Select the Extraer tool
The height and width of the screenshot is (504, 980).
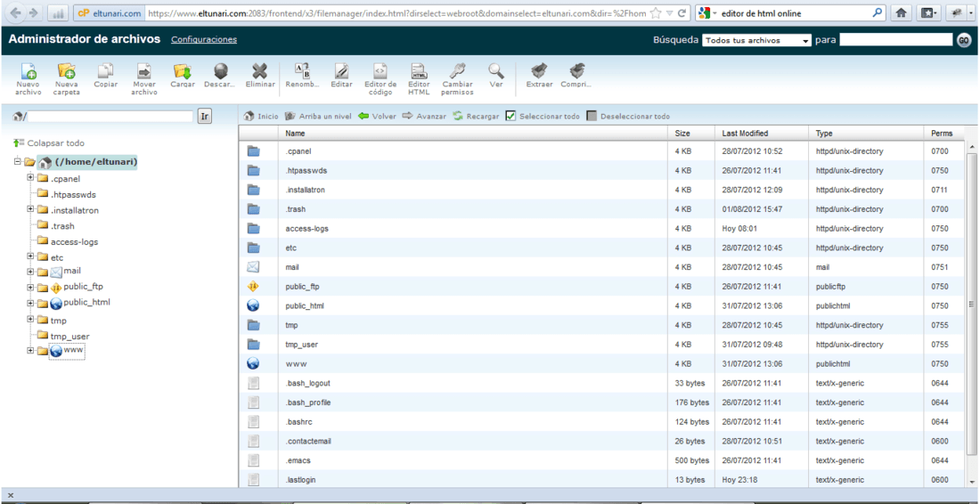pyautogui.click(x=539, y=76)
